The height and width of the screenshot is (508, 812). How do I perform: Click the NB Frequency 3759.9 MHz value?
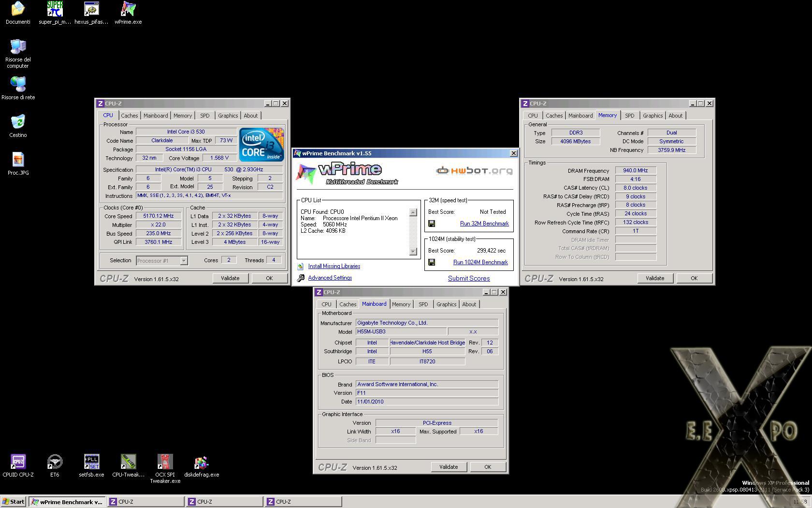(x=672, y=150)
